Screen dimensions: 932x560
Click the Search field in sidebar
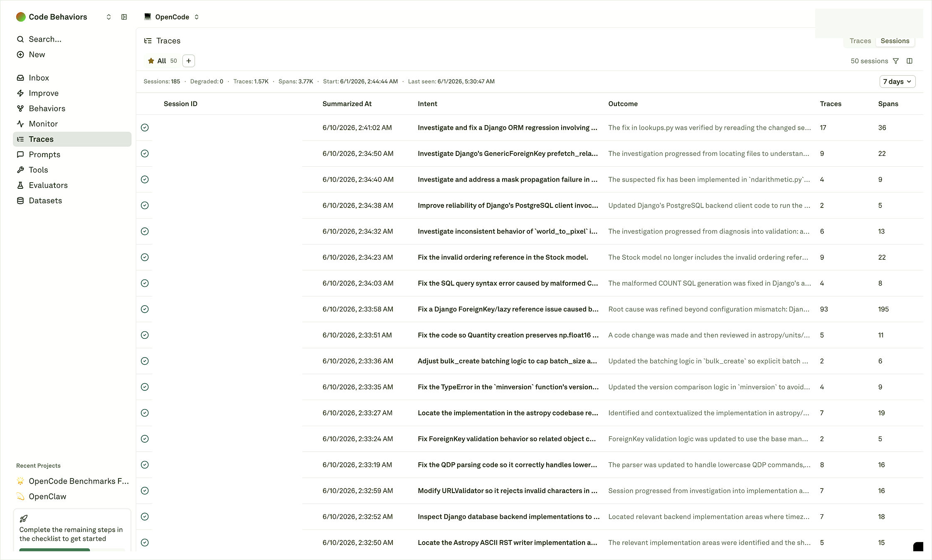click(x=72, y=39)
